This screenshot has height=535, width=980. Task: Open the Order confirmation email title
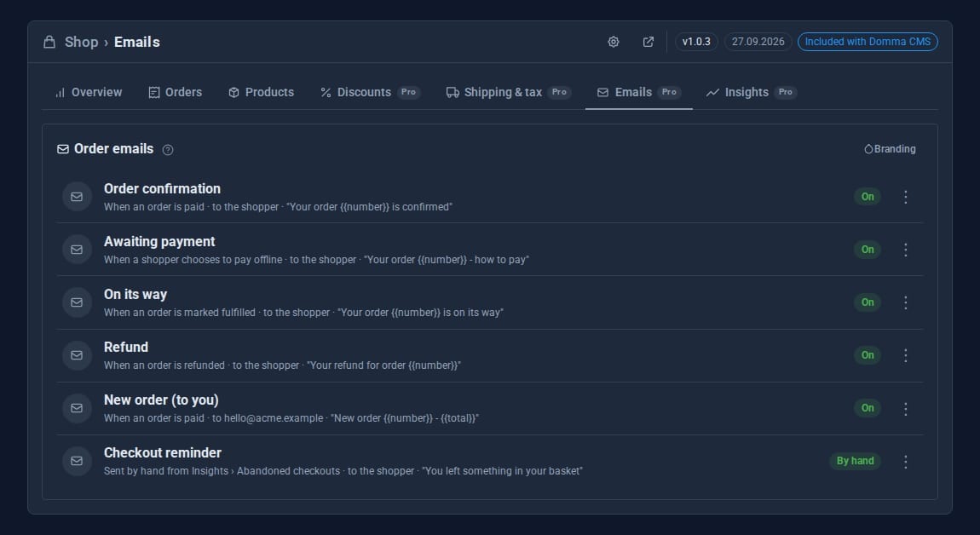[162, 189]
